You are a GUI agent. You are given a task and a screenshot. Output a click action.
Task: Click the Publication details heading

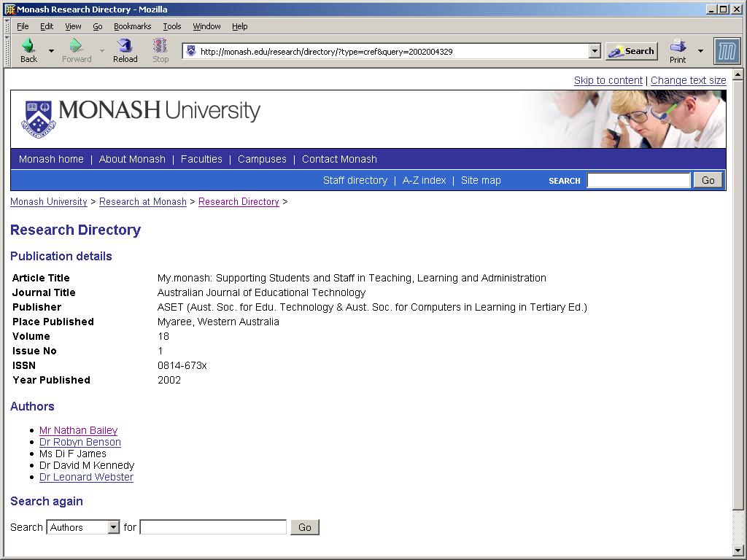pyautogui.click(x=61, y=256)
